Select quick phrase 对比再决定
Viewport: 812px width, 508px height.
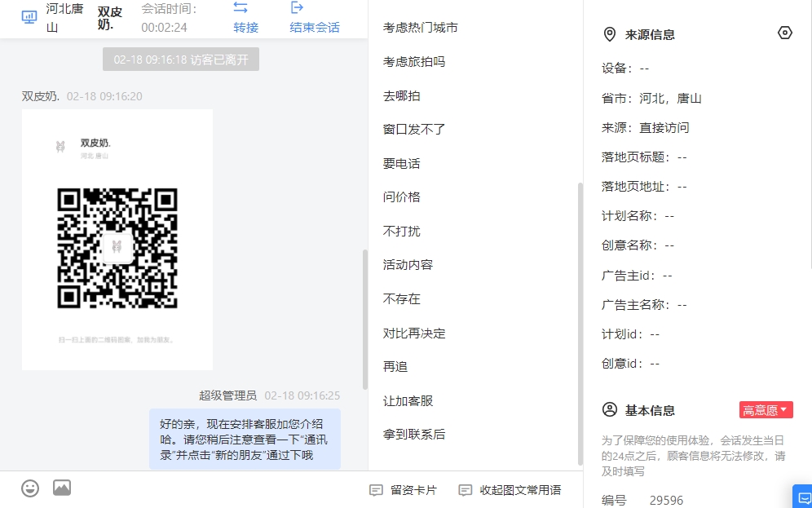tap(414, 333)
